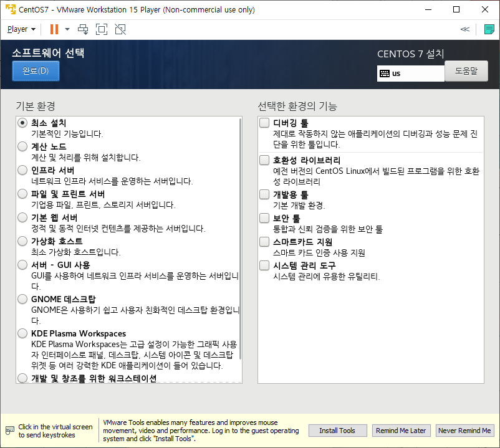
Task: Click the 소프트웨어 선택 heading
Action: click(x=49, y=53)
